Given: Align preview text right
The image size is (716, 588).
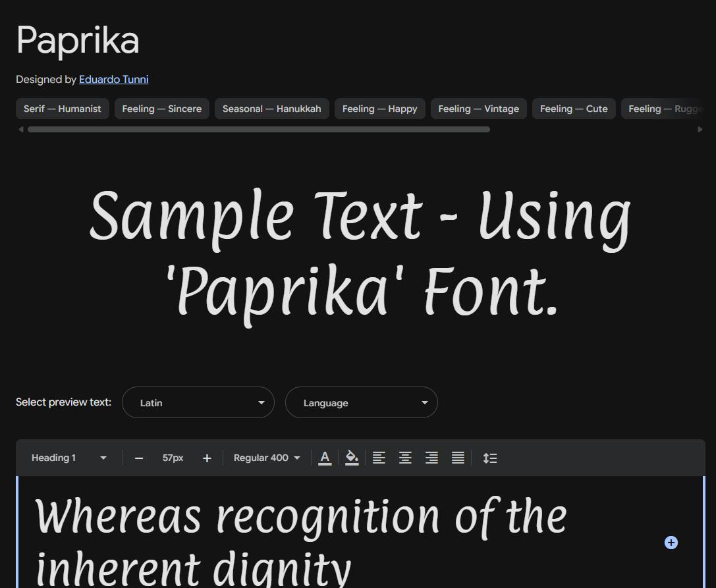Looking at the screenshot, I should (x=431, y=458).
